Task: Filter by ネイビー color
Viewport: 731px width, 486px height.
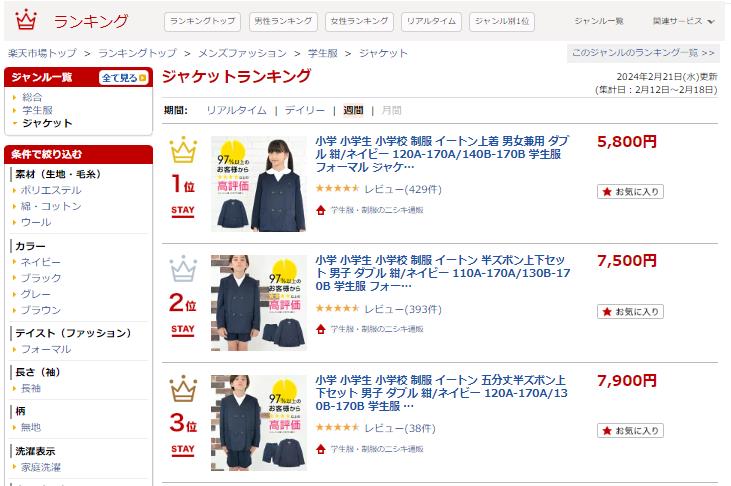Action: pos(41,262)
